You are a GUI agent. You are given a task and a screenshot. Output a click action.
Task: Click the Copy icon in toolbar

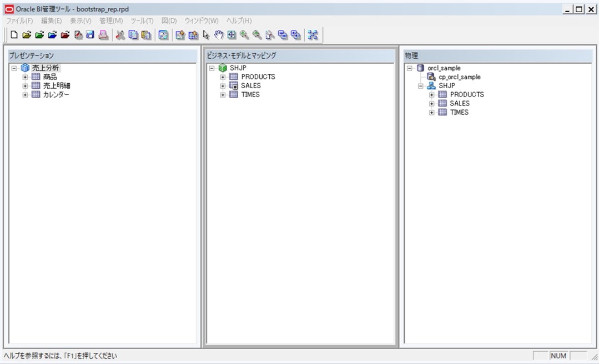[133, 35]
